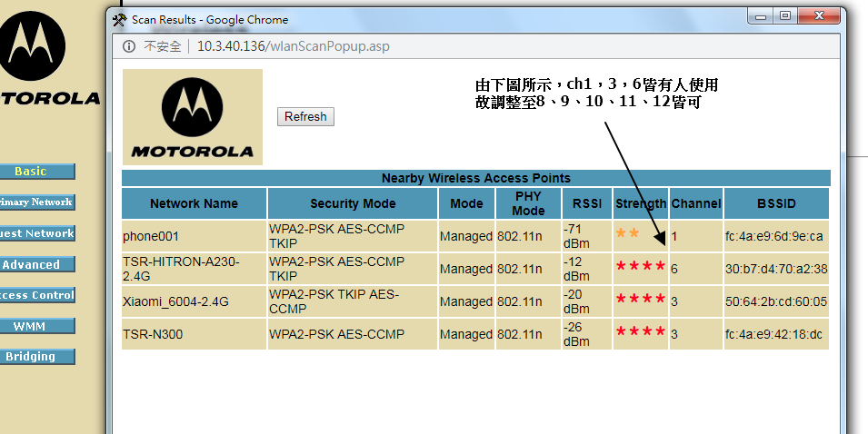This screenshot has height=434, width=868.
Task: Click the red strength stars for Xiaomi_6004-2.4G
Action: pos(641,299)
